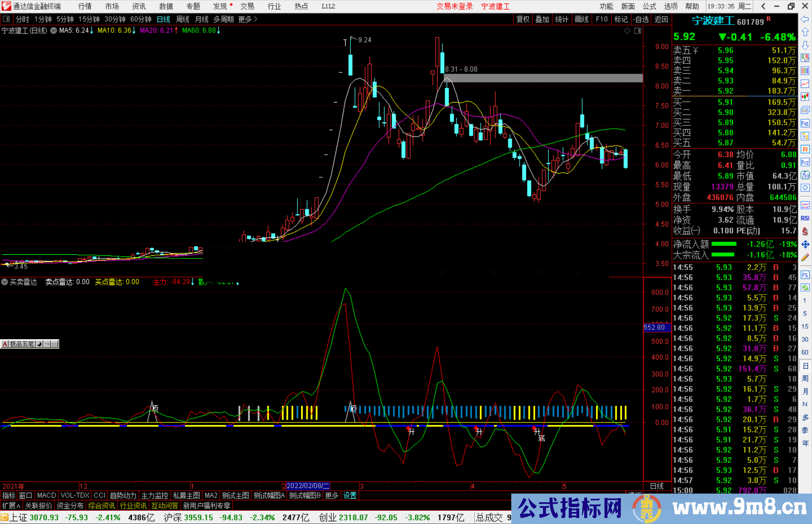Viewport: 812px width, 524px height.
Task: Click the f(x) formula icon
Action: [805, 175]
